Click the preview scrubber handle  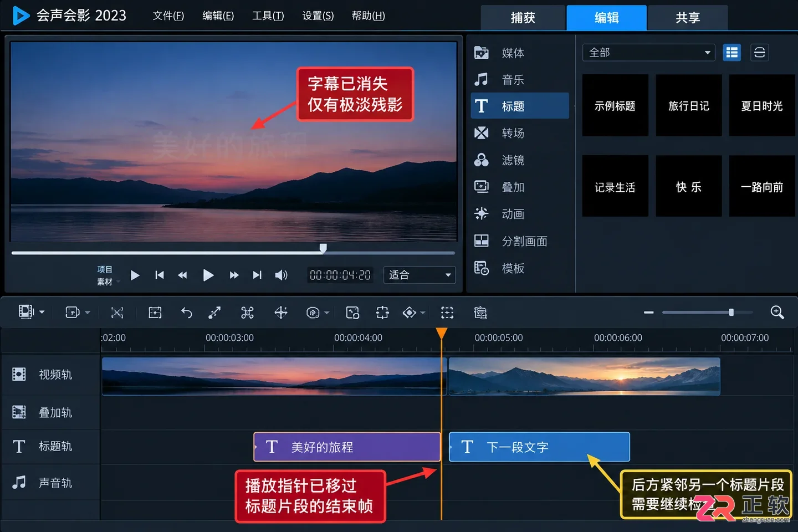323,248
